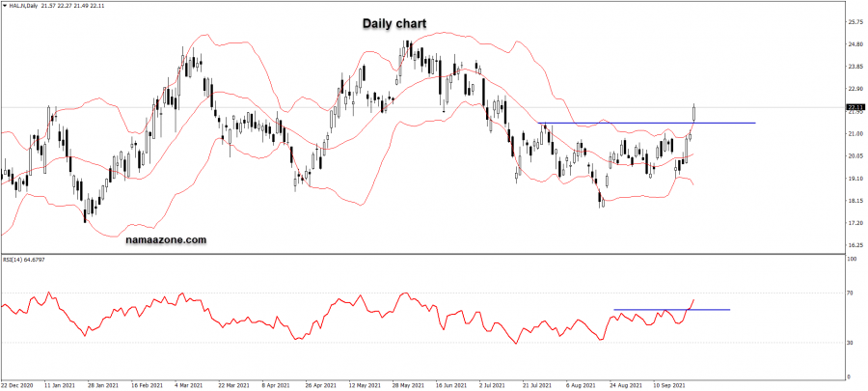This screenshot has width=868, height=391.
Task: Click the '22 Dec 2020' date label
Action: (19, 385)
